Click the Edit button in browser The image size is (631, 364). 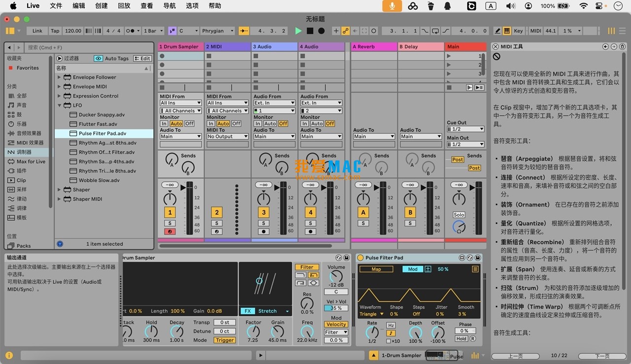pyautogui.click(x=142, y=58)
